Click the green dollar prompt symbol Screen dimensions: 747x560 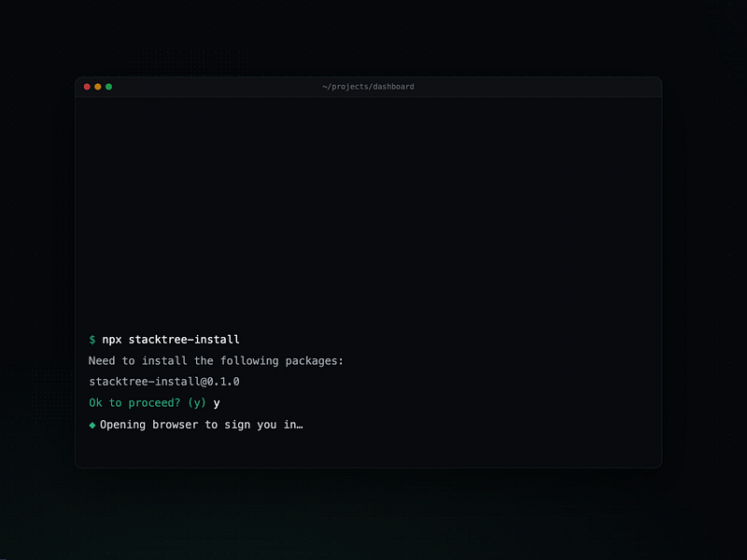click(x=92, y=340)
